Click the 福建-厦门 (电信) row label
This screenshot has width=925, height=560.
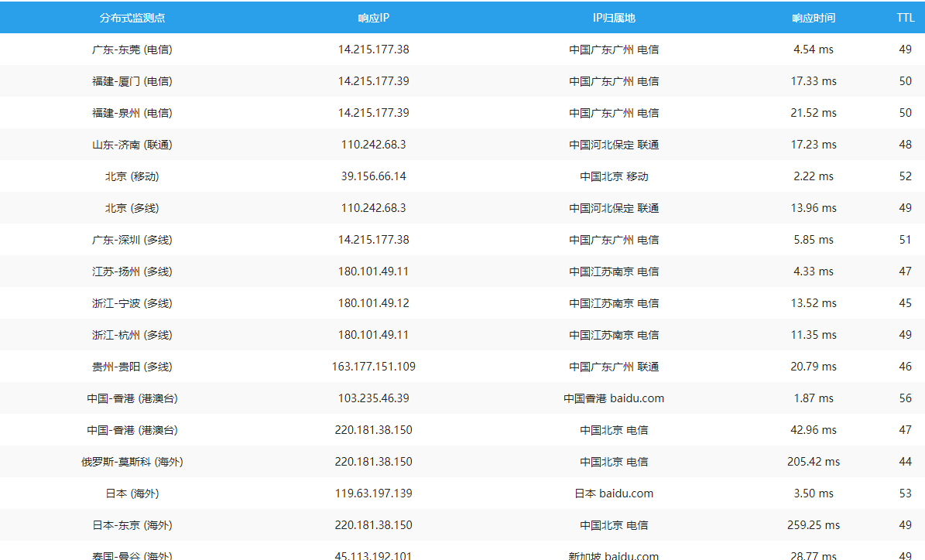click(x=132, y=81)
